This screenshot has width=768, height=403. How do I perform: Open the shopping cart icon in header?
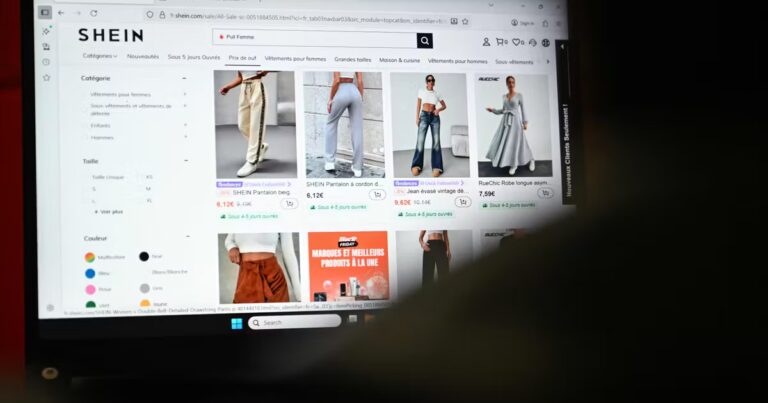pos(501,42)
